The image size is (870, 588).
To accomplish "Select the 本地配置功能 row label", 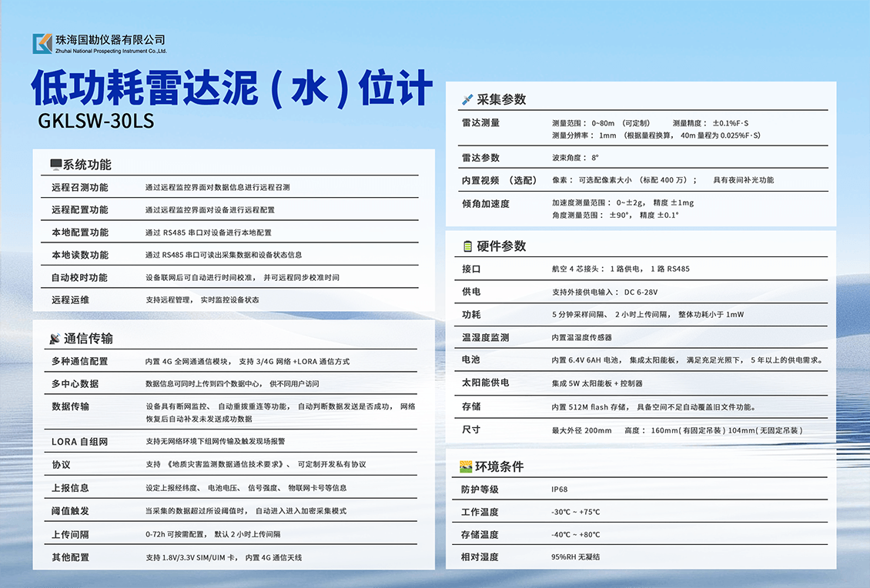I will tap(80, 232).
